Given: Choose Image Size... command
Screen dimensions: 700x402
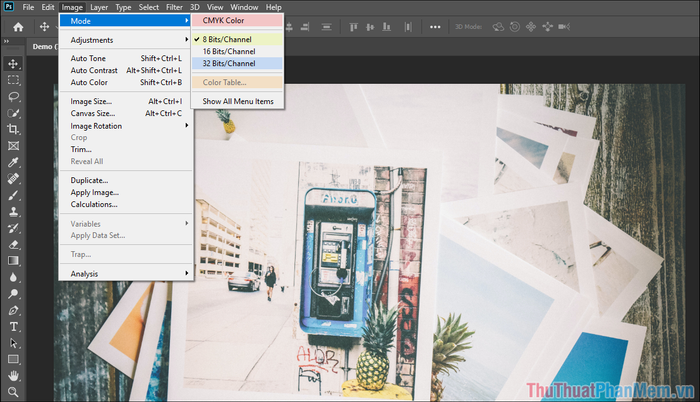Looking at the screenshot, I should [x=126, y=101].
